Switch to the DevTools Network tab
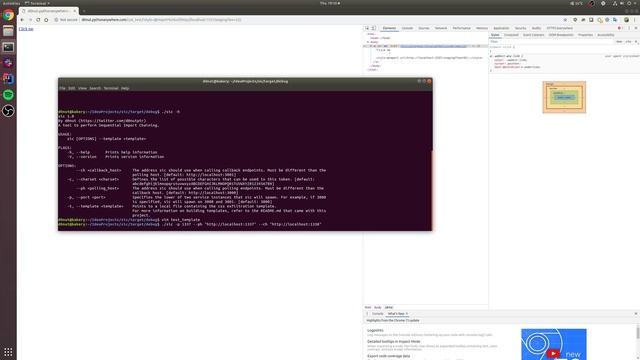Image resolution: width=640 pixels, height=360 pixels. (441, 28)
